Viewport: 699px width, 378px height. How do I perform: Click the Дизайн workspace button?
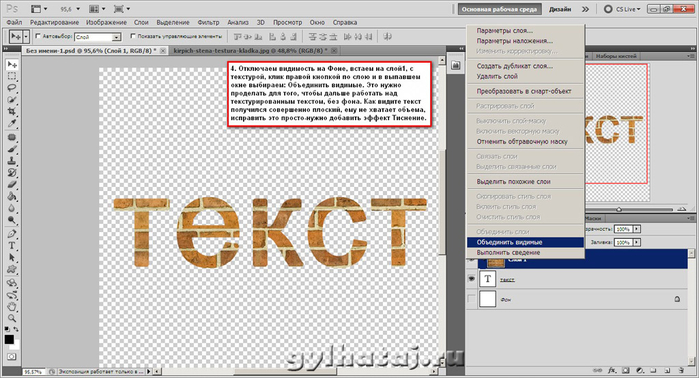[x=560, y=9]
